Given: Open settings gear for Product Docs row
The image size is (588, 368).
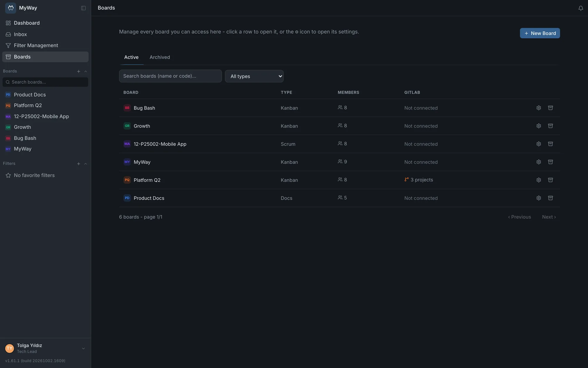Looking at the screenshot, I should click(539, 198).
